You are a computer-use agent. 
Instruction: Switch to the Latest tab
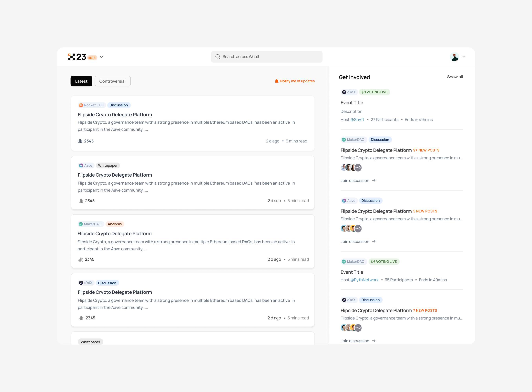click(81, 81)
